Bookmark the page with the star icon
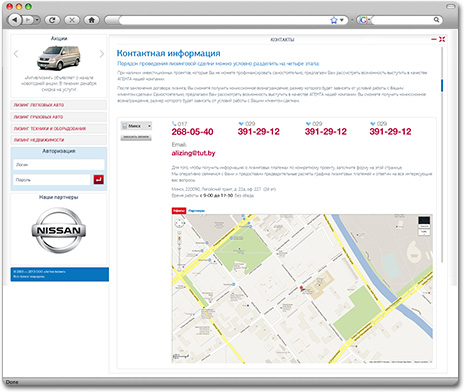Screen dimensions: 464x392 click(334, 20)
